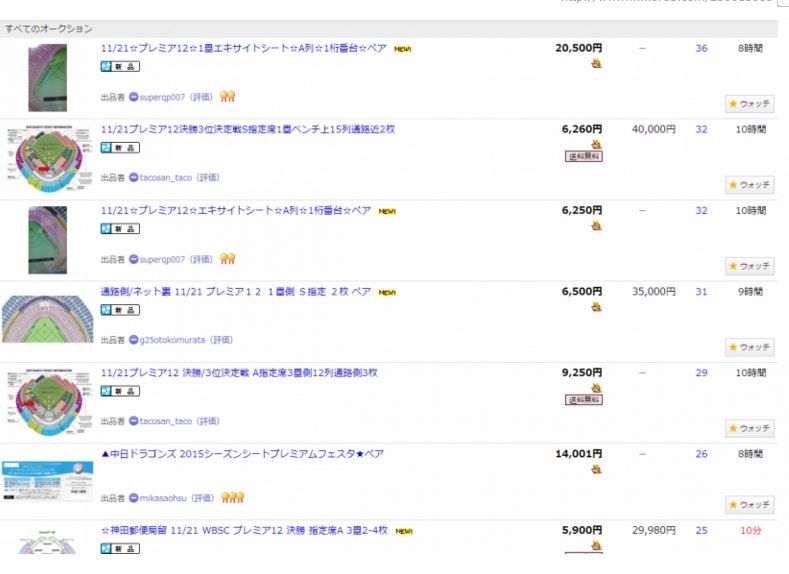Open the 6,250円 エキサイトシート auction title
789x574 pixels.
[235, 210]
